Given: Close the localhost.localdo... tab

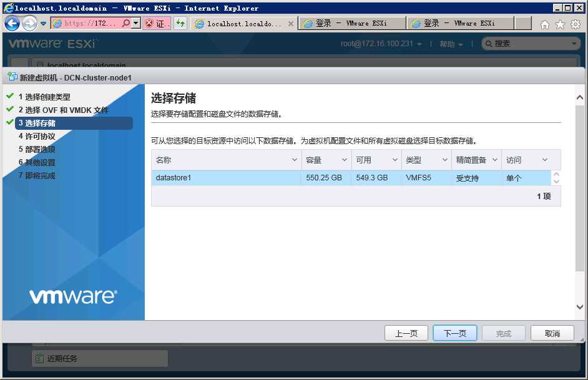Looking at the screenshot, I should [x=291, y=24].
